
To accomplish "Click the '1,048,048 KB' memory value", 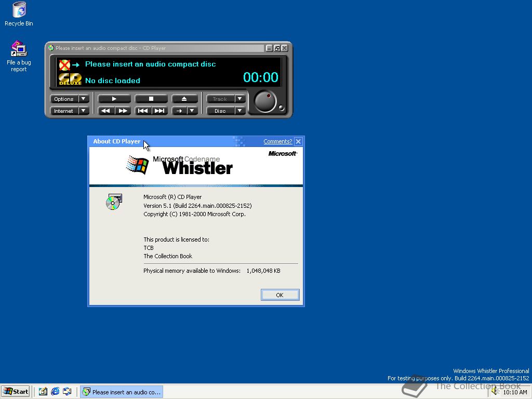I will coord(263,271).
